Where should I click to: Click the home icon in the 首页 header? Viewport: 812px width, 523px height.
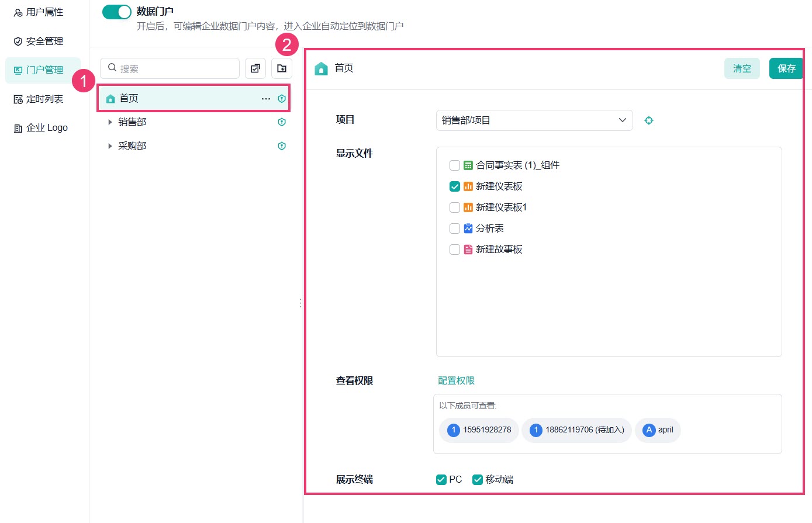tap(321, 68)
